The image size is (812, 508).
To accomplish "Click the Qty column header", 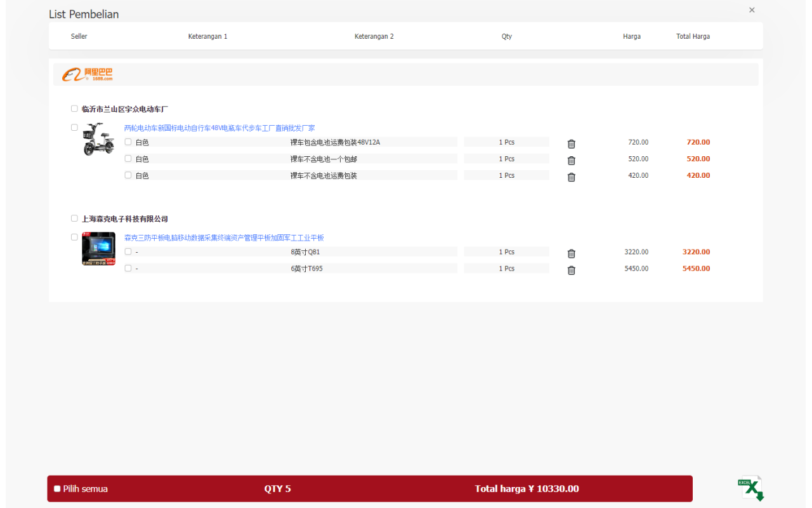I will [507, 36].
